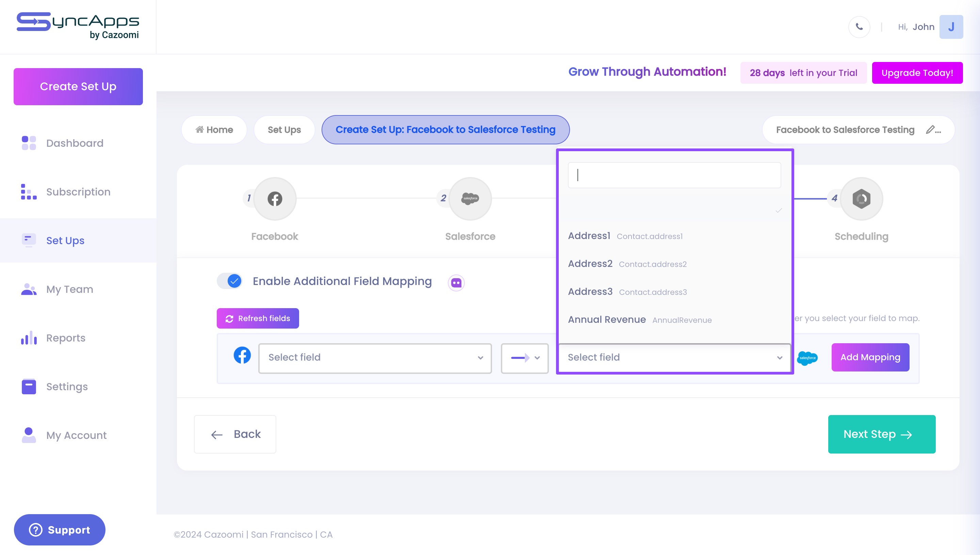Image resolution: width=980 pixels, height=555 pixels.
Task: Click the Next Step button
Action: click(x=881, y=434)
